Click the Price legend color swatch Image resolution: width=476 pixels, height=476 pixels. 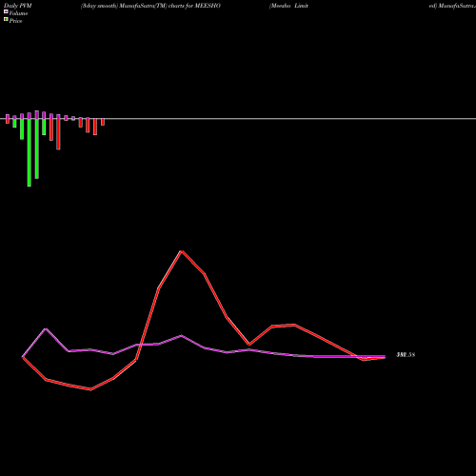click(x=6, y=19)
